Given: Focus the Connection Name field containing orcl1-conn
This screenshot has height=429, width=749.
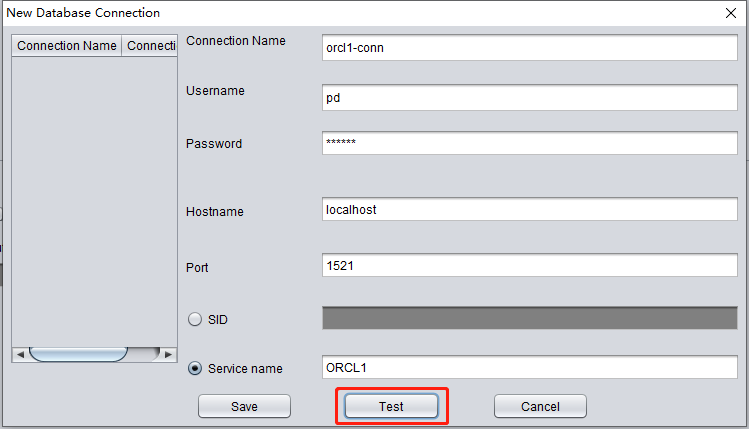Looking at the screenshot, I should pyautogui.click(x=530, y=47).
